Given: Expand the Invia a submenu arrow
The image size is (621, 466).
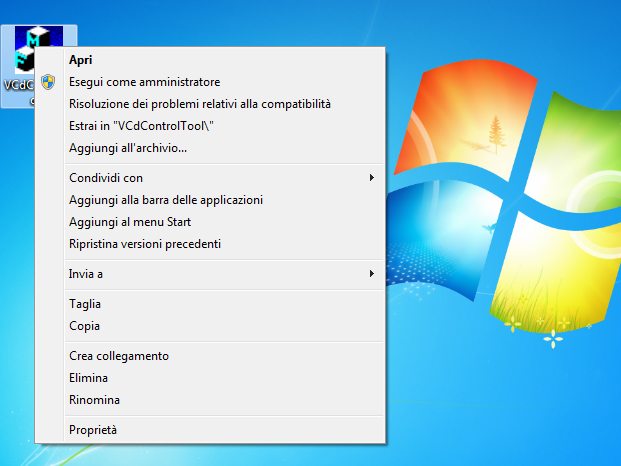Looking at the screenshot, I should click(x=371, y=274).
